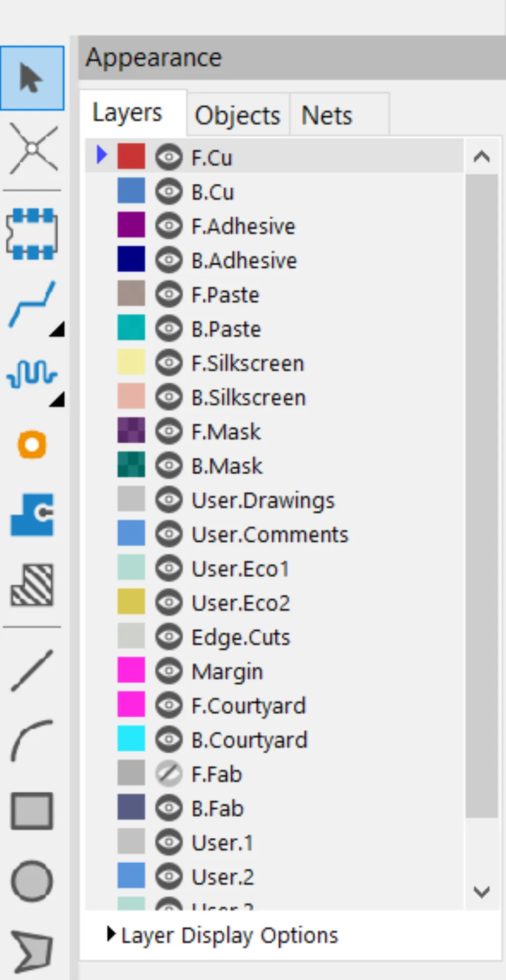Viewport: 506px width, 980px height.
Task: Select the draw circle tool
Action: [x=32, y=881]
